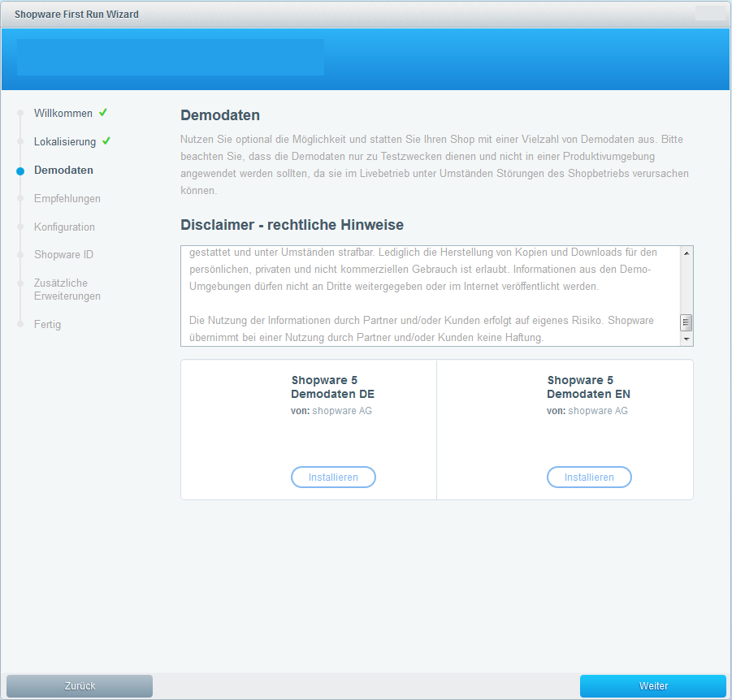Open the Lokalisierung wizard step

pos(65,141)
